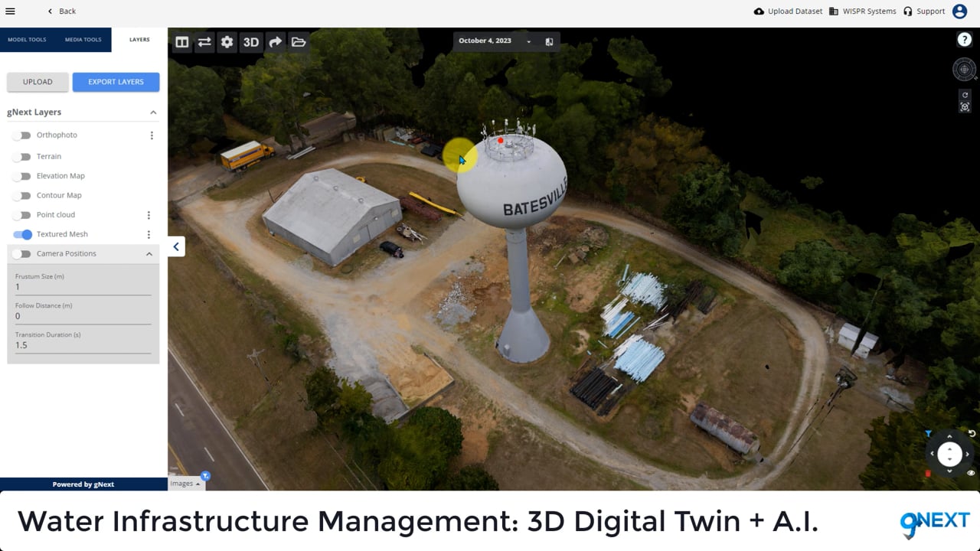Click the eye visibility icon
980x551 pixels.
tap(971, 474)
